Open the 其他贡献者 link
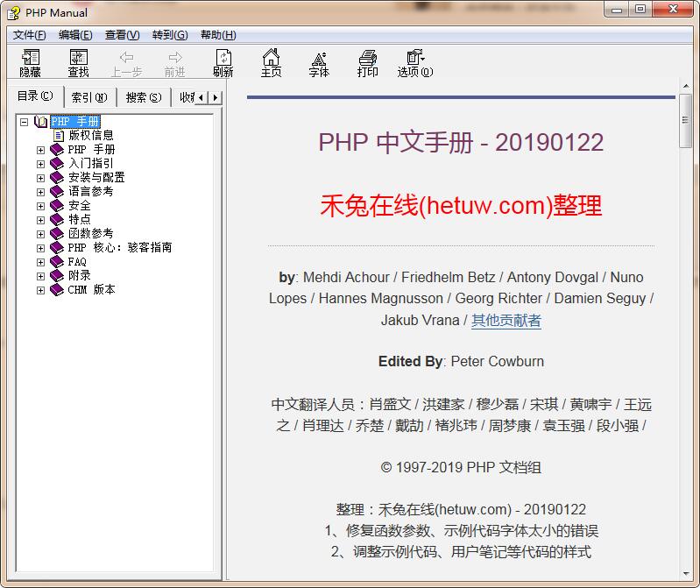Image resolution: width=700 pixels, height=588 pixels. coord(506,320)
